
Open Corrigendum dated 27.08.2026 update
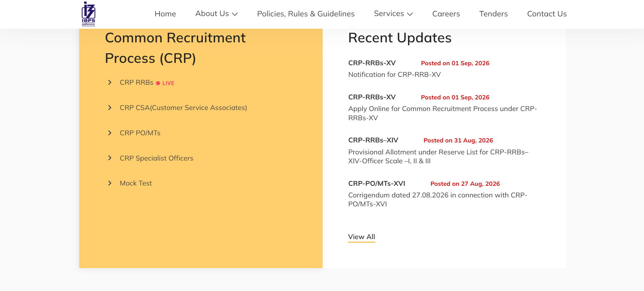pyautogui.click(x=438, y=199)
